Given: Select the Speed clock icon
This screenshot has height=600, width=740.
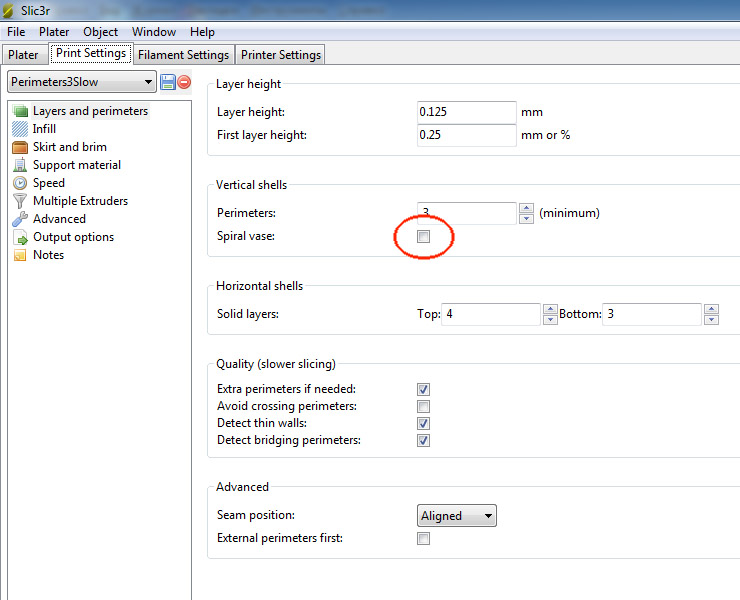Looking at the screenshot, I should coord(20,183).
